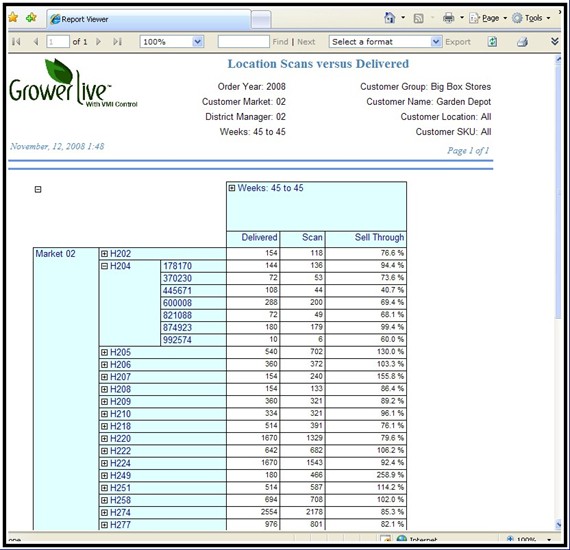Expand location H249
The height and width of the screenshot is (550, 570).
104,476
